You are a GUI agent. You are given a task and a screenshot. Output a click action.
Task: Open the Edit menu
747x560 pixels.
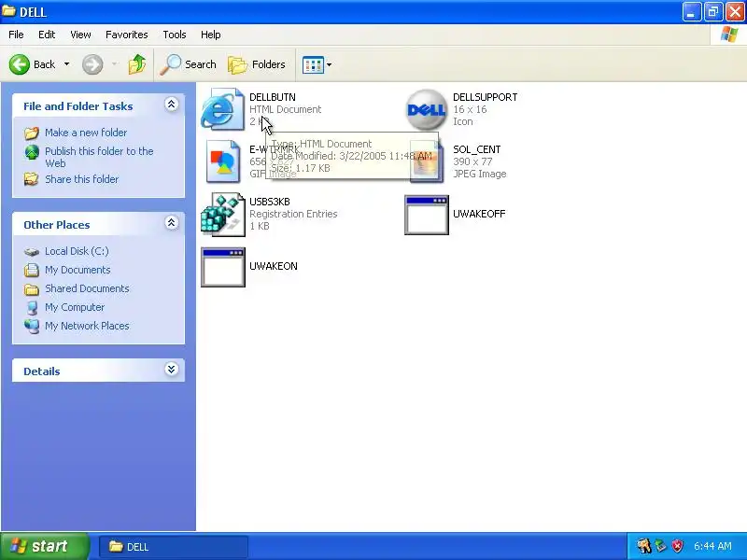point(47,35)
